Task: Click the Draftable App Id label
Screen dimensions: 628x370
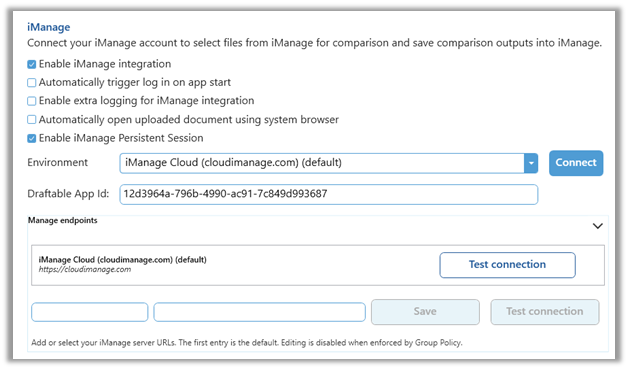Action: point(68,194)
